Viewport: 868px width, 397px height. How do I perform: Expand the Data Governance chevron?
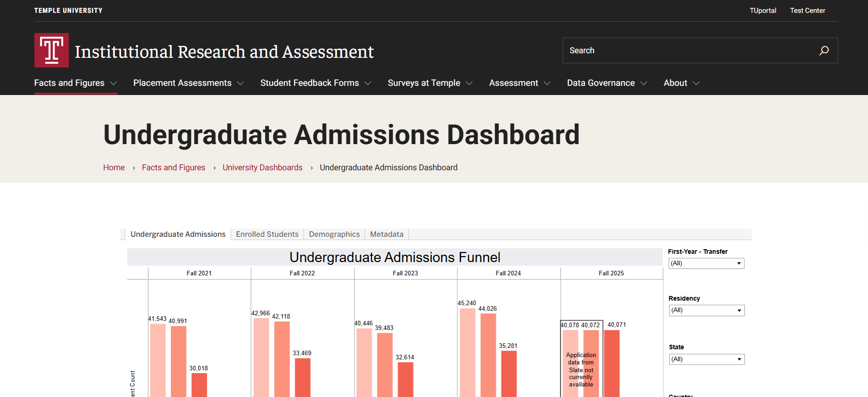pyautogui.click(x=643, y=83)
